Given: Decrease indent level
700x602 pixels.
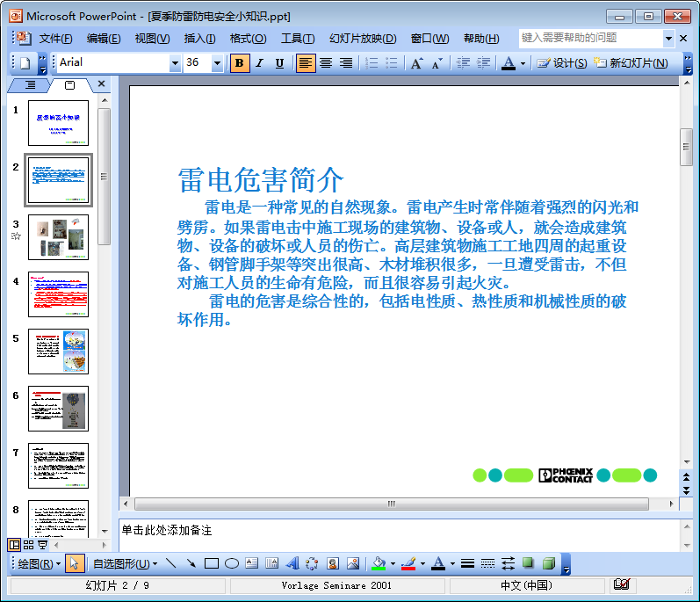Looking at the screenshot, I should coord(464,63).
